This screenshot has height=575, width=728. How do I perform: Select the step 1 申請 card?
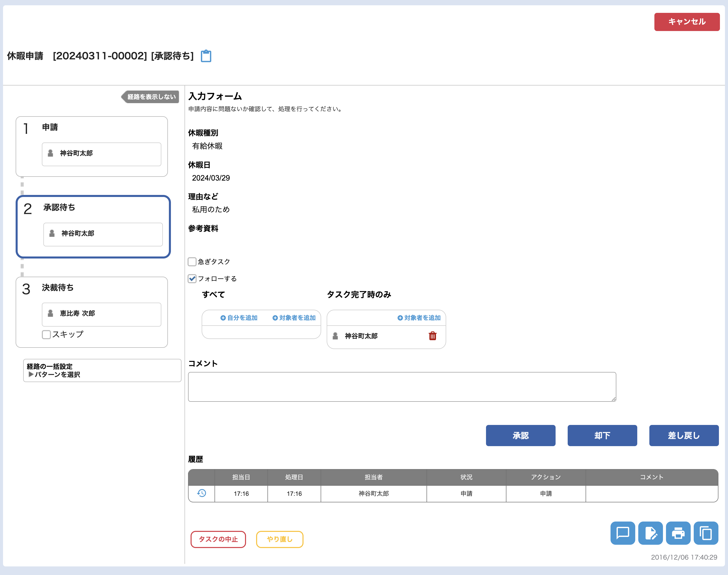pos(92,147)
